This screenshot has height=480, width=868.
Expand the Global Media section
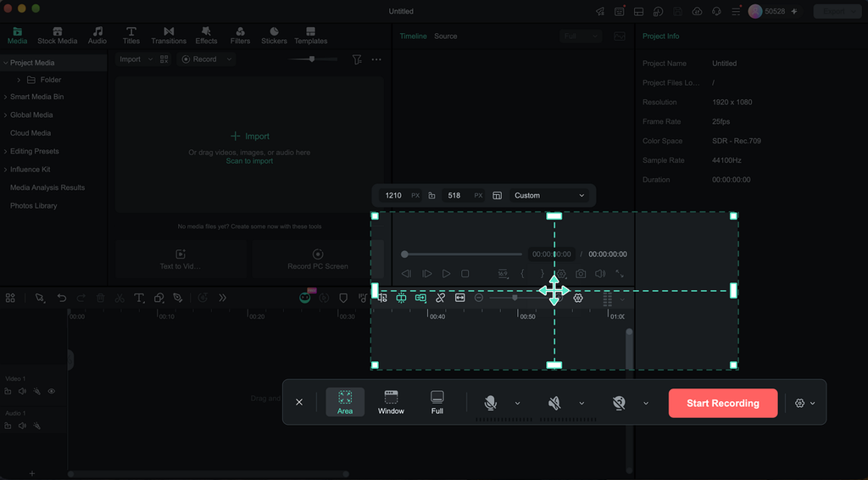[x=5, y=115]
